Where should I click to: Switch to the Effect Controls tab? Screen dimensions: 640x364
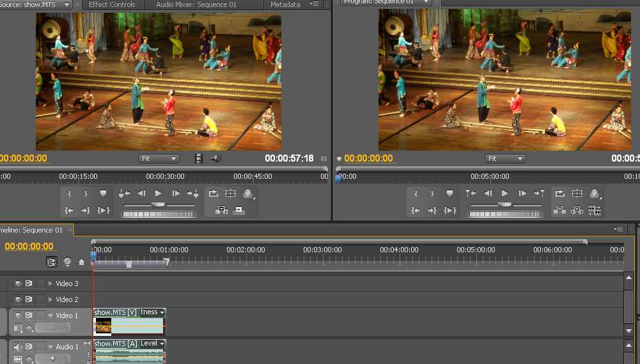click(x=112, y=5)
